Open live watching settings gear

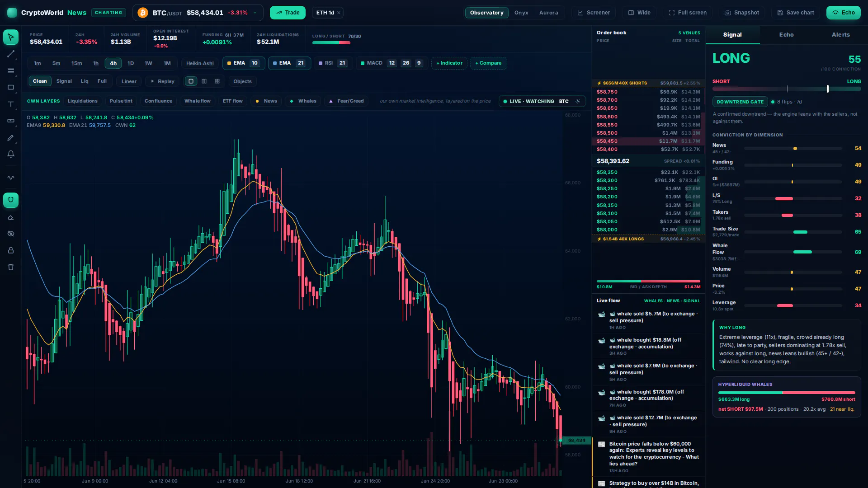tap(578, 101)
